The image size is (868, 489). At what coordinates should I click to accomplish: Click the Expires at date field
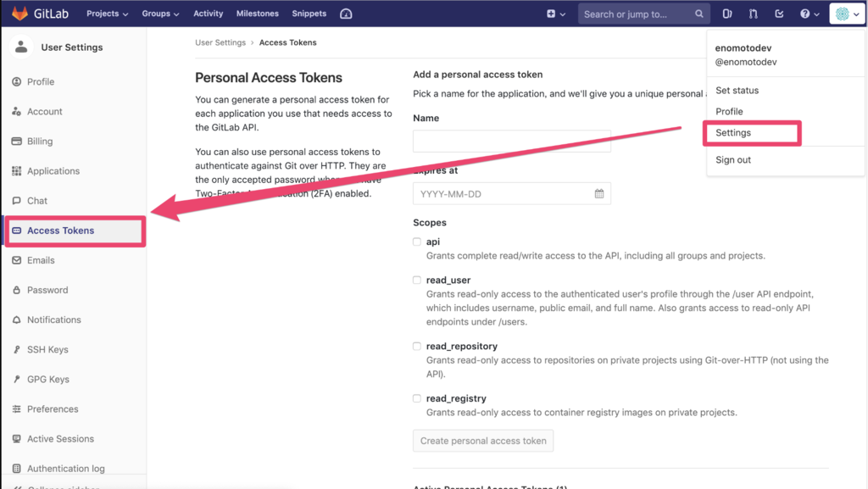pyautogui.click(x=511, y=193)
